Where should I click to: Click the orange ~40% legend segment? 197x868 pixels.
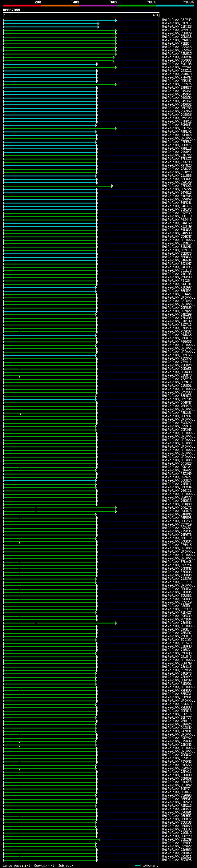(60, 6)
